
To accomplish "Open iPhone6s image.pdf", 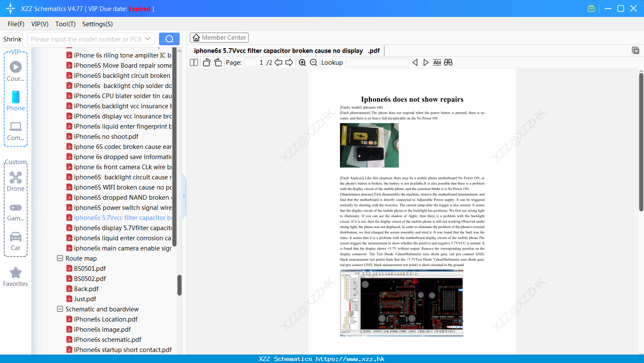I will tap(99, 329).
